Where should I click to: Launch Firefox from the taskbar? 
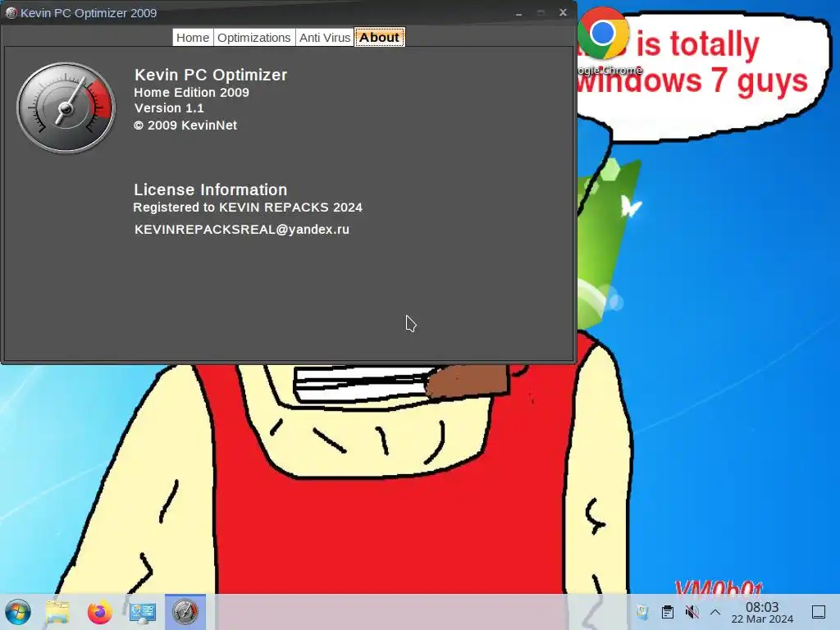point(99,612)
